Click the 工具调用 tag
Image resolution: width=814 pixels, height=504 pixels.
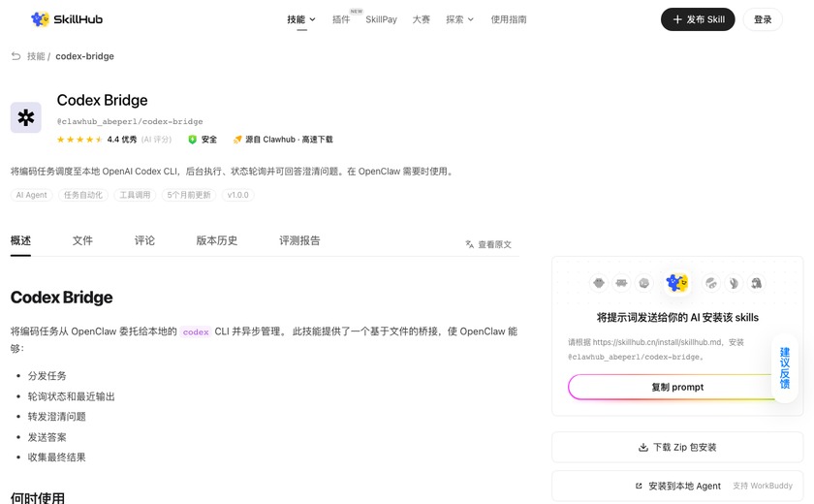tap(135, 195)
